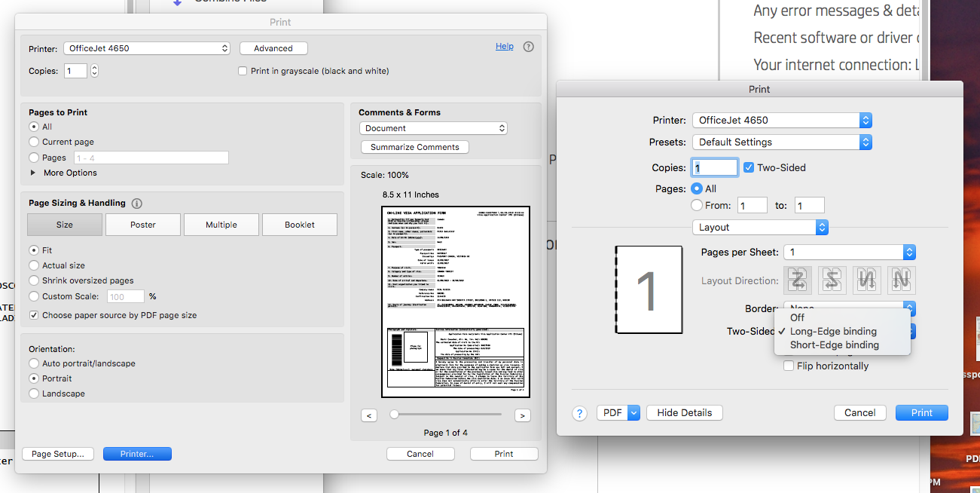Go to previous preview page with < button
The height and width of the screenshot is (493, 980).
(369, 415)
